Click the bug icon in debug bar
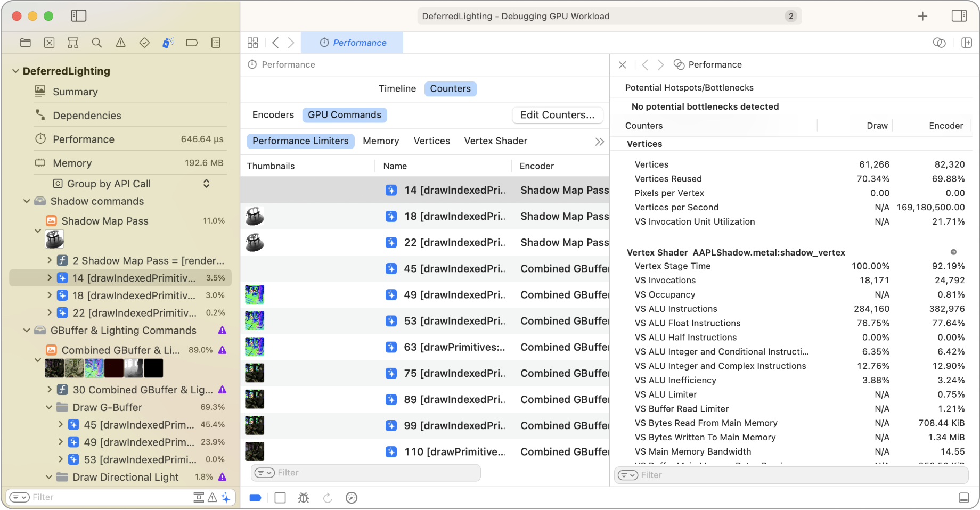The width and height of the screenshot is (980, 510). (304, 498)
